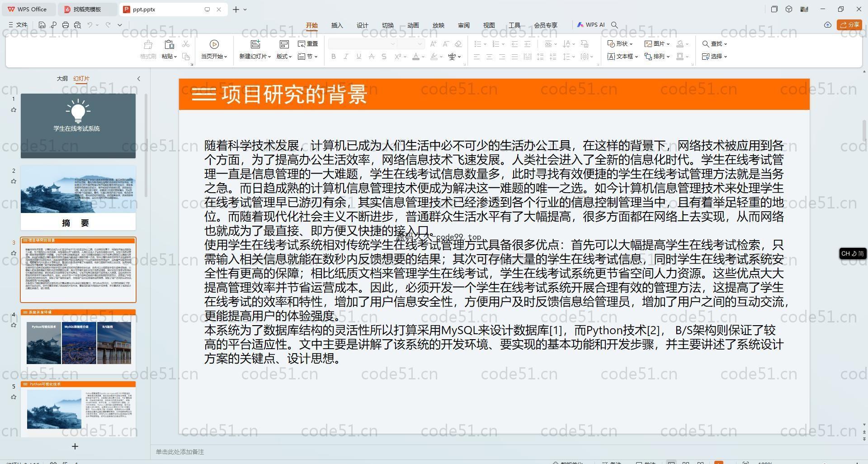Switch to the 设计 Design ribbon tab
The height and width of the screenshot is (464, 868).
pos(363,25)
